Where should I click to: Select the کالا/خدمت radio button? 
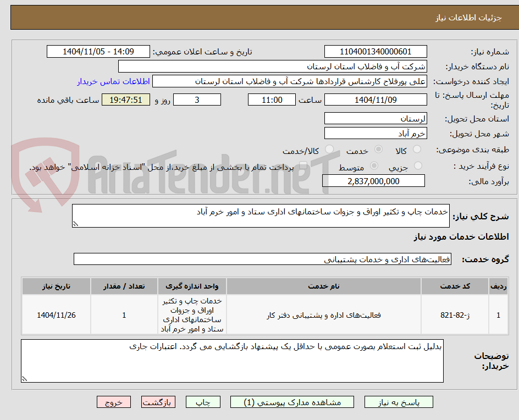click(329, 150)
